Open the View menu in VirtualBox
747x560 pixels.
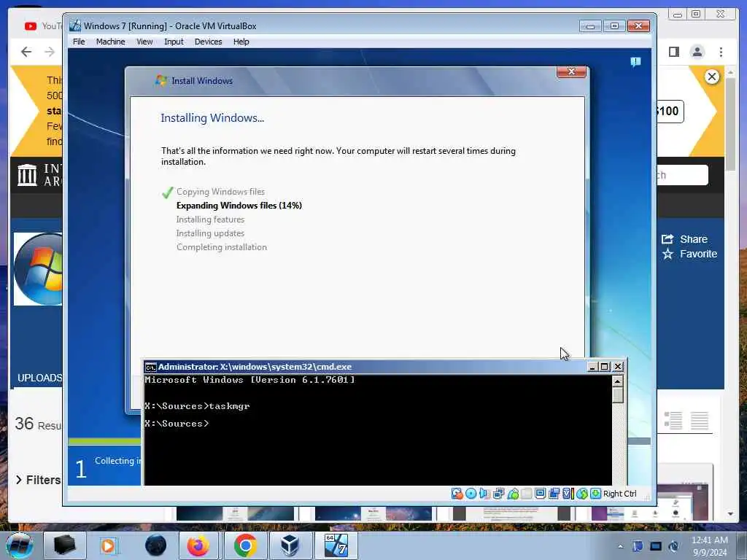point(145,42)
